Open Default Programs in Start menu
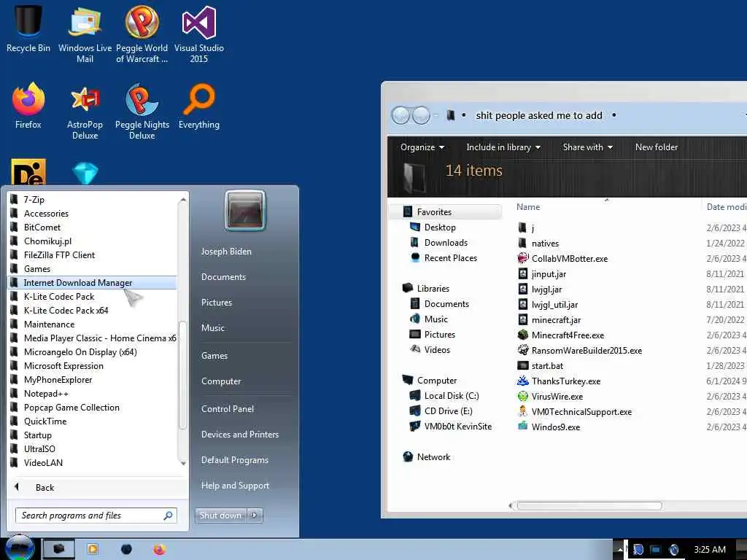This screenshot has width=747, height=560. click(x=234, y=460)
